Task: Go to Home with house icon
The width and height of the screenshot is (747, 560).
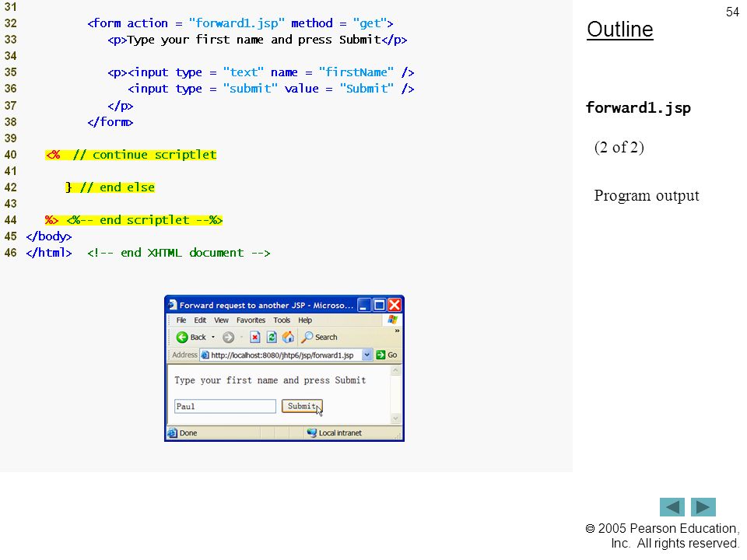Action: pos(288,337)
